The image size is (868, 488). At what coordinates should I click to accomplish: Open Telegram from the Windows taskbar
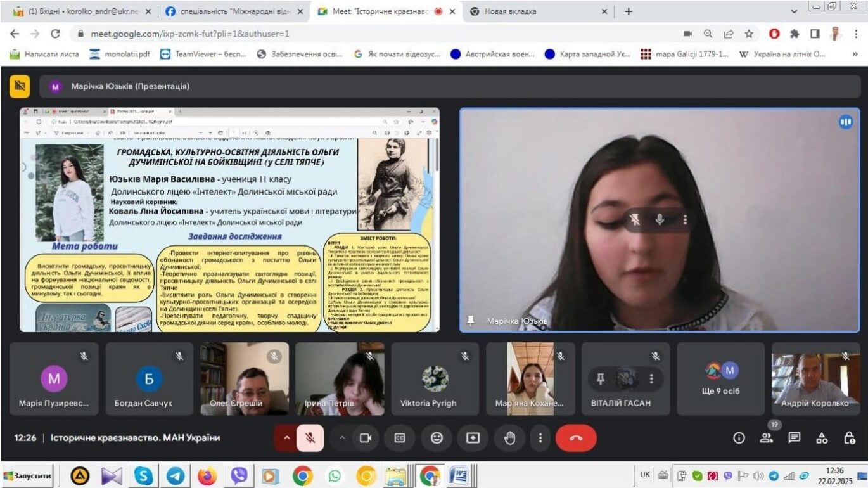coord(176,475)
